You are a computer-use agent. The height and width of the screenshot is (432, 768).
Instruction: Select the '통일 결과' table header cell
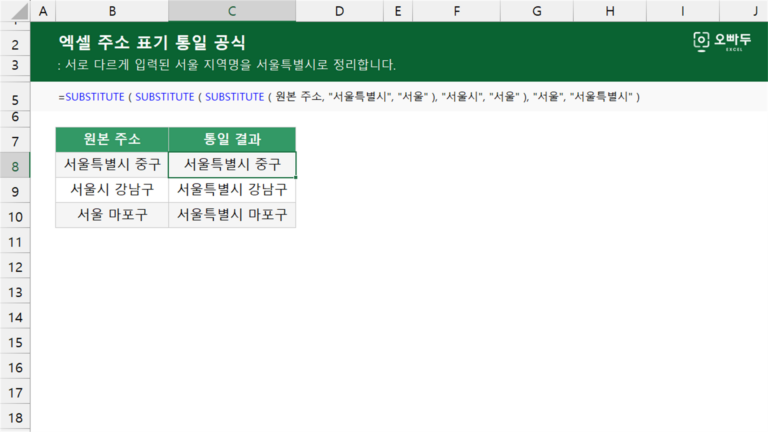pos(232,139)
